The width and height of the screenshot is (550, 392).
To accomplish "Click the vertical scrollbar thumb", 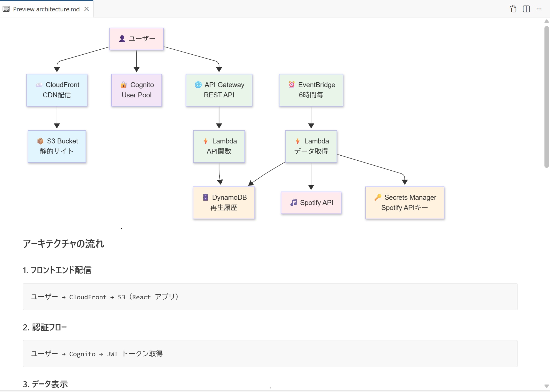I will (546, 97).
